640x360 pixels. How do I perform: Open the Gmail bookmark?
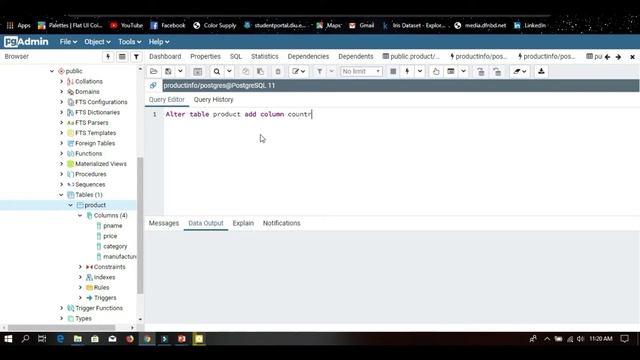(362, 25)
